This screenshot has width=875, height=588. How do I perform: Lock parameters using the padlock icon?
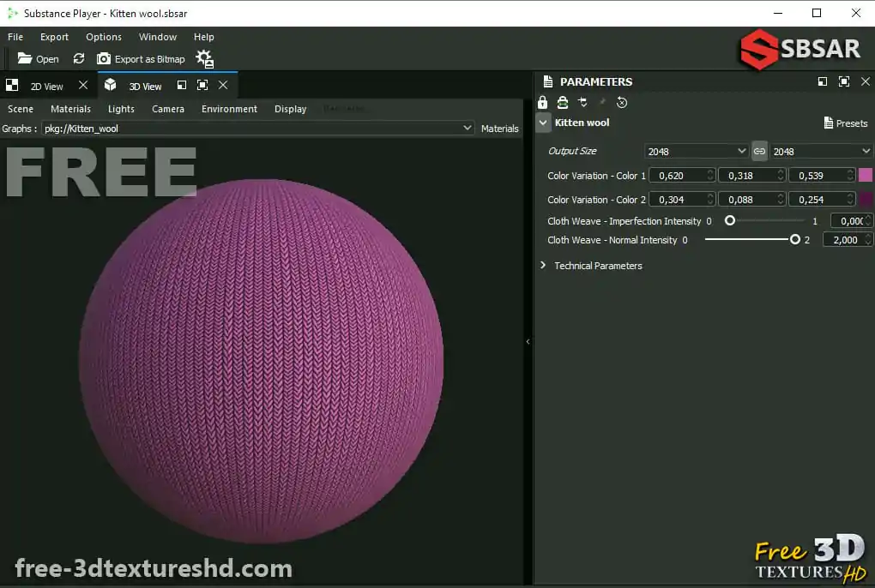[x=543, y=102]
